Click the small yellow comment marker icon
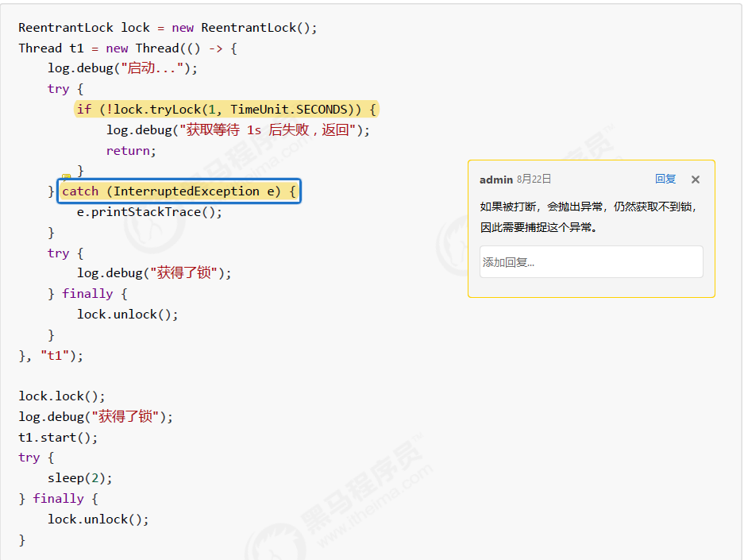Viewport: 744px width, 560px height. click(67, 176)
